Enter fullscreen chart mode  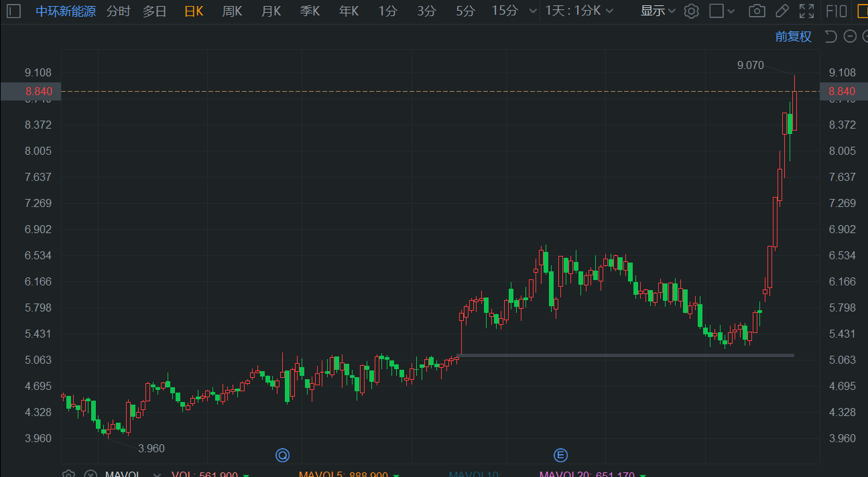pos(807,11)
